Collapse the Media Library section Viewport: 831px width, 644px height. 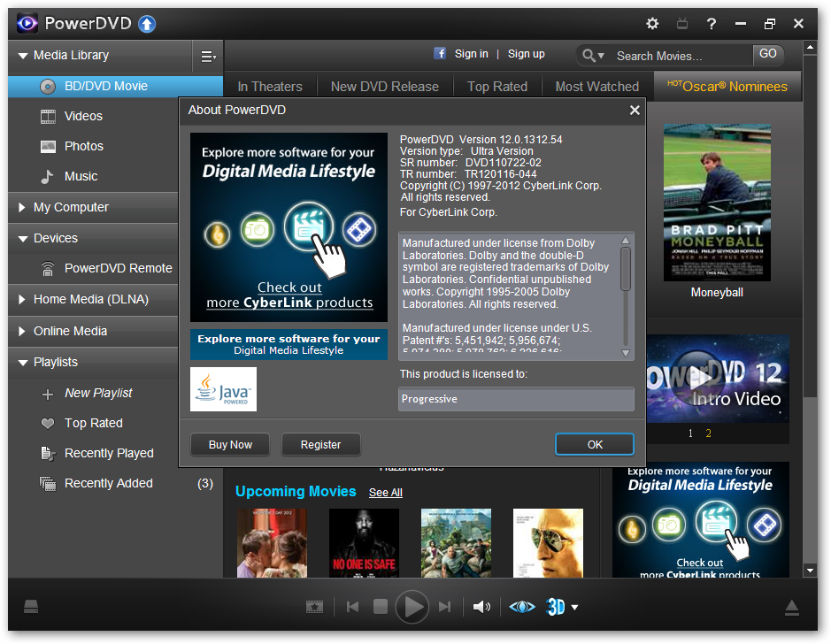[23, 56]
